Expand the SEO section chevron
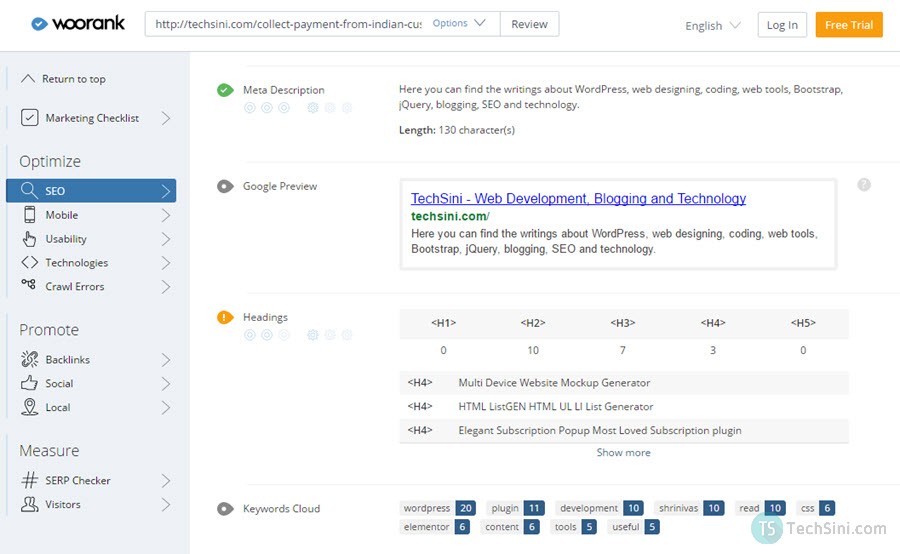Screen dimensions: 900x554 pos(166,191)
